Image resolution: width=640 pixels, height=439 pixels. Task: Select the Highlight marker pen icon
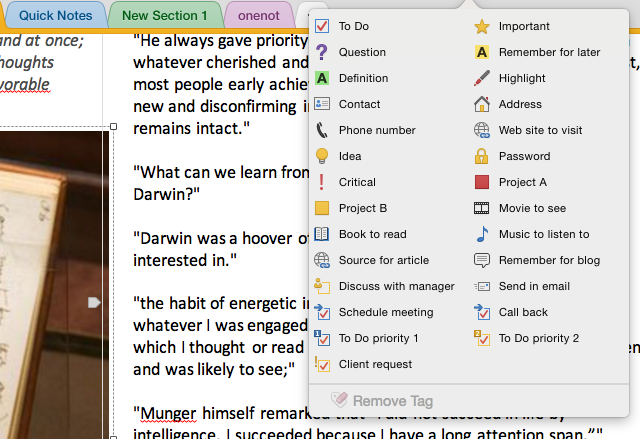tap(482, 78)
